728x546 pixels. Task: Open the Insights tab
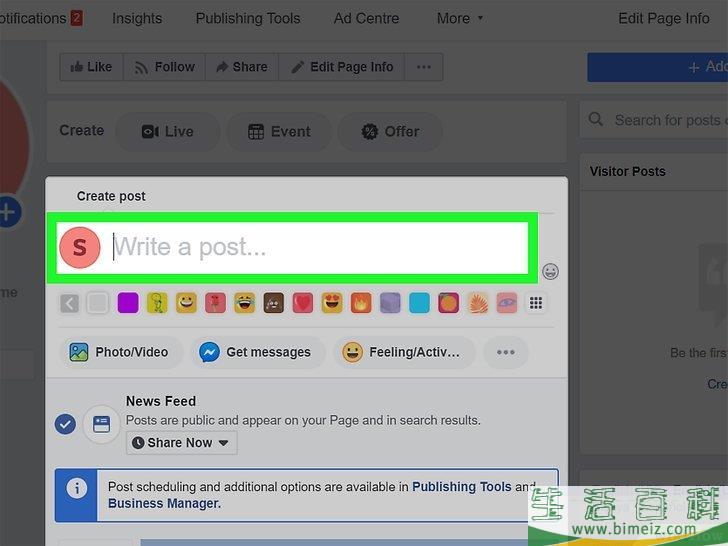pos(137,18)
